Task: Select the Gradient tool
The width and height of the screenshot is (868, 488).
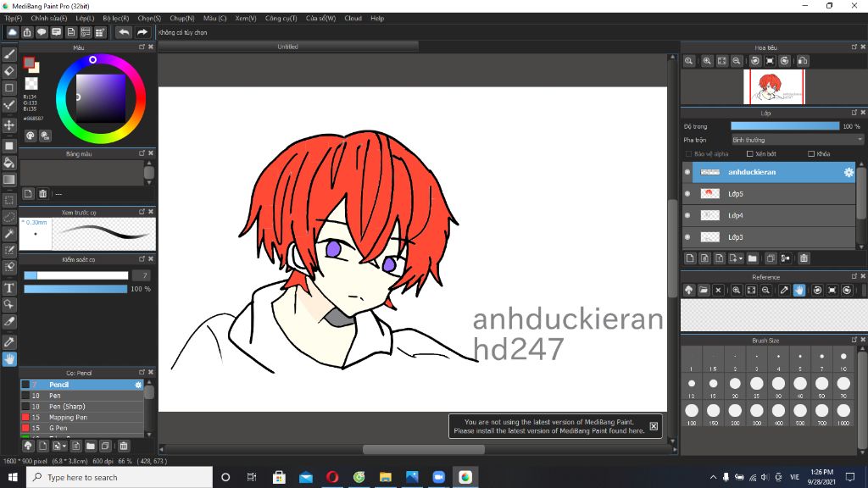Action: pos(8,180)
